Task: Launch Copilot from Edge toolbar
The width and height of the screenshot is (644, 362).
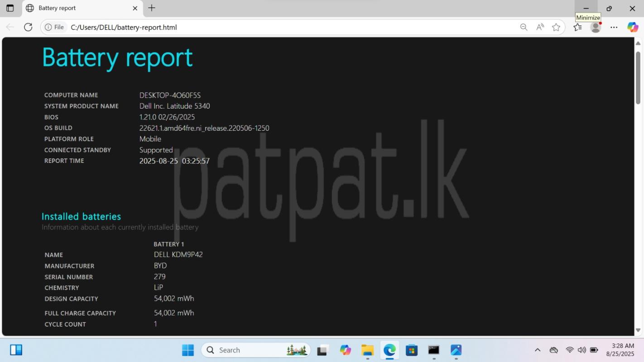Action: (x=633, y=27)
